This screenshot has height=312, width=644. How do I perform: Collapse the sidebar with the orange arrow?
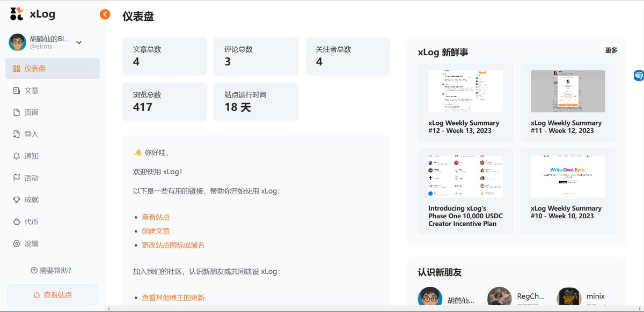[105, 14]
